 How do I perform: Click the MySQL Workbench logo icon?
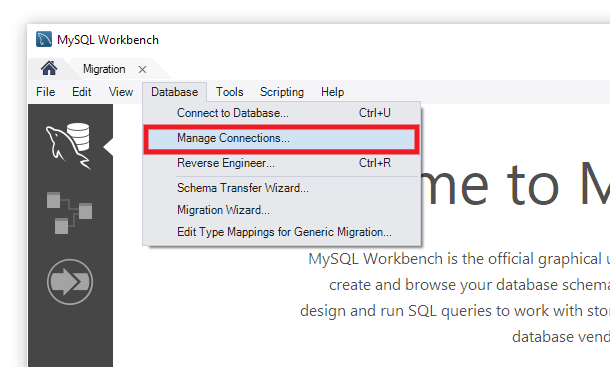point(44,39)
